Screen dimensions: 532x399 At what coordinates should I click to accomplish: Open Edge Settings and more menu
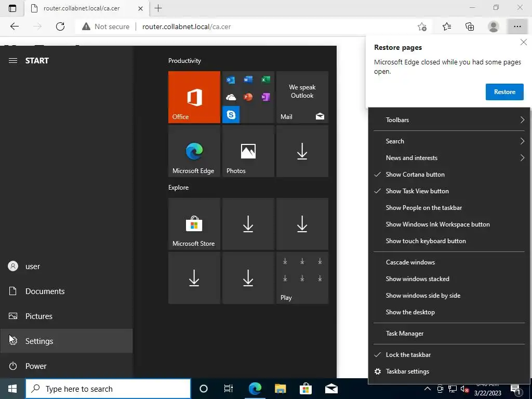[517, 26]
